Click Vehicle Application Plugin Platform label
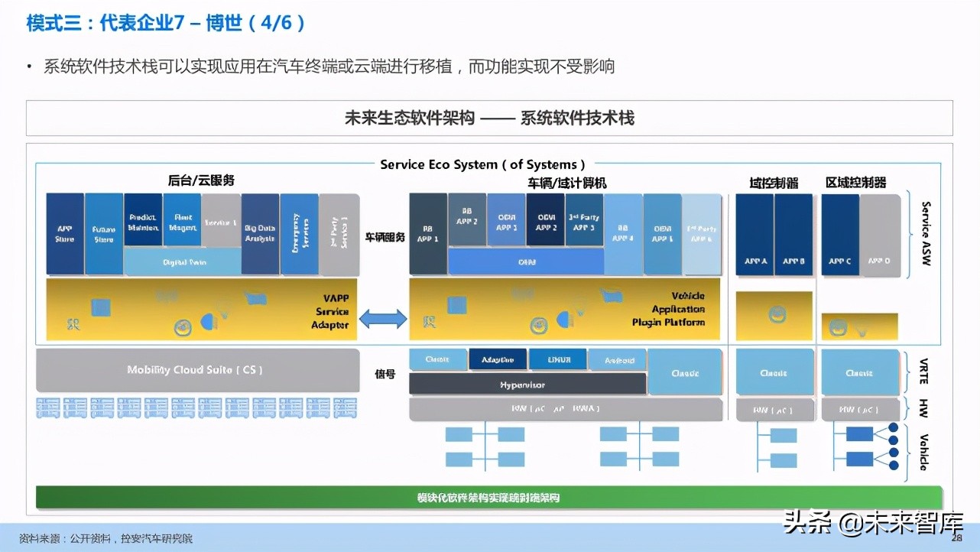The height and width of the screenshot is (552, 980). 668,309
